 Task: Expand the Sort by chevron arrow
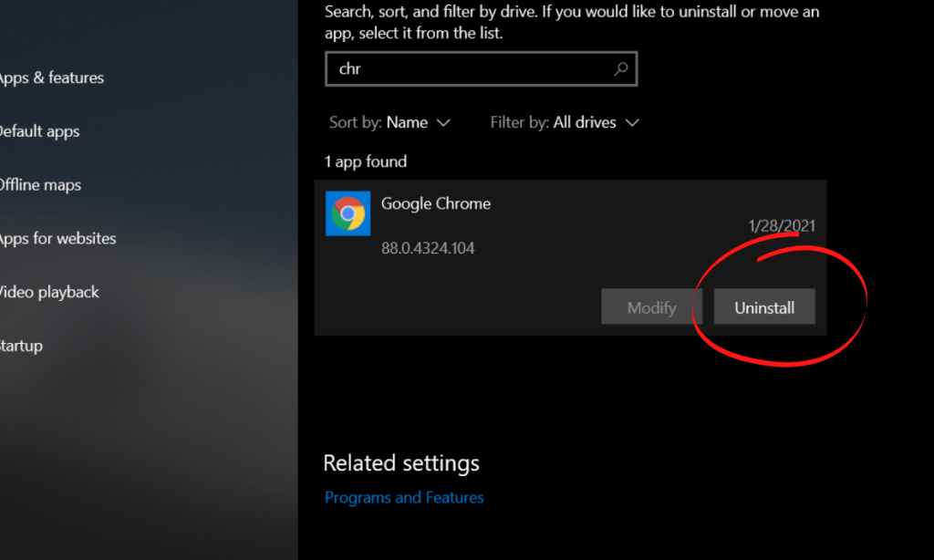pos(443,123)
